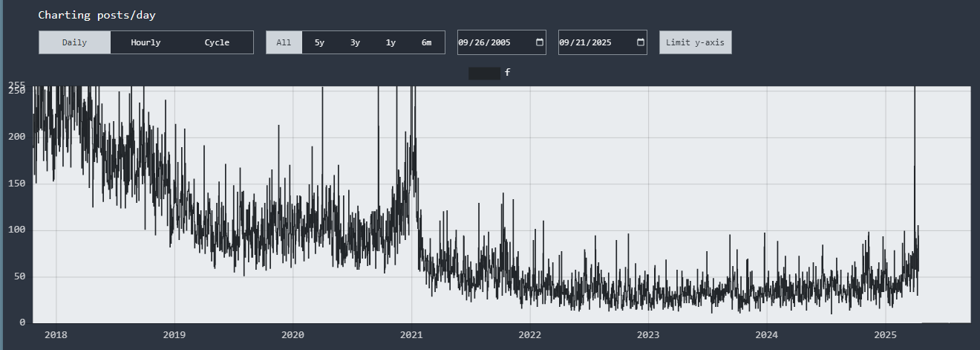Click the dark legend swatch for series f
The width and height of the screenshot is (980, 350).
point(484,73)
